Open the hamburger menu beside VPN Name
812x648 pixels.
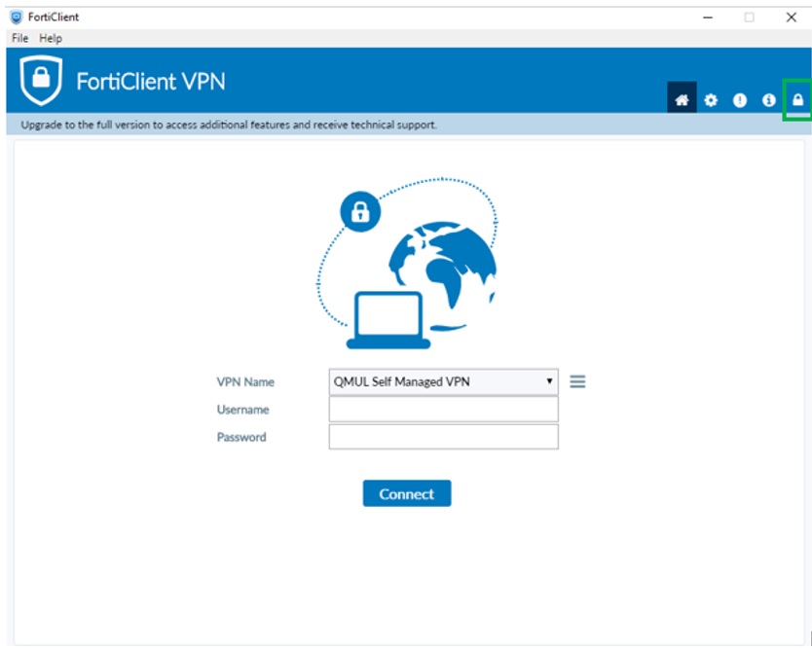tap(577, 381)
